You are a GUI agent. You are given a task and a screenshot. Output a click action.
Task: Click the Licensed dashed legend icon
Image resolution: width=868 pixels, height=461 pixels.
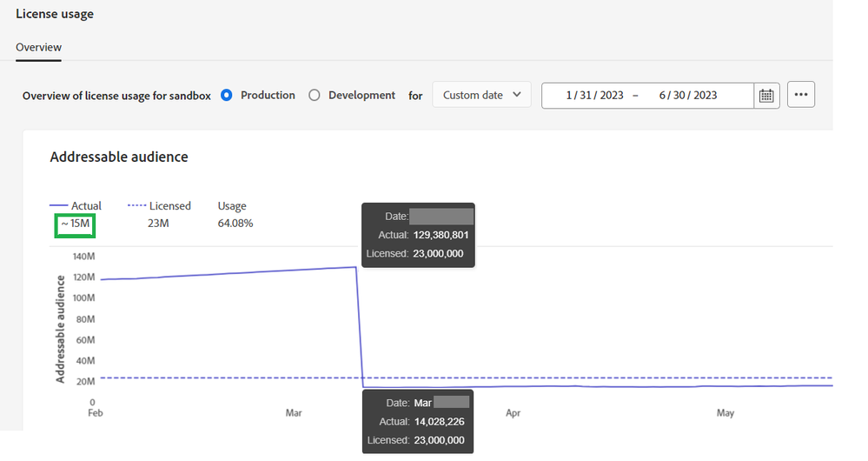(136, 205)
